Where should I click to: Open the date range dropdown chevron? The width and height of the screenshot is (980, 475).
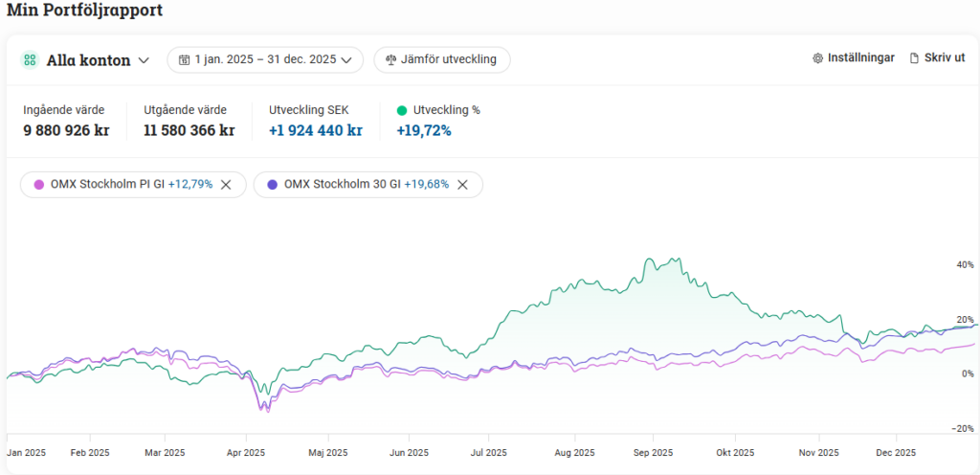(x=346, y=60)
